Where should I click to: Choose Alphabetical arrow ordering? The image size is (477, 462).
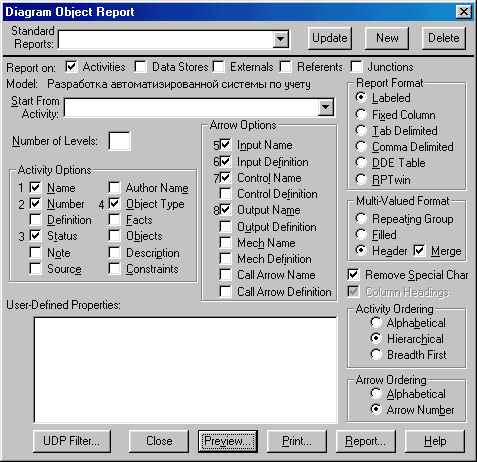(x=376, y=393)
